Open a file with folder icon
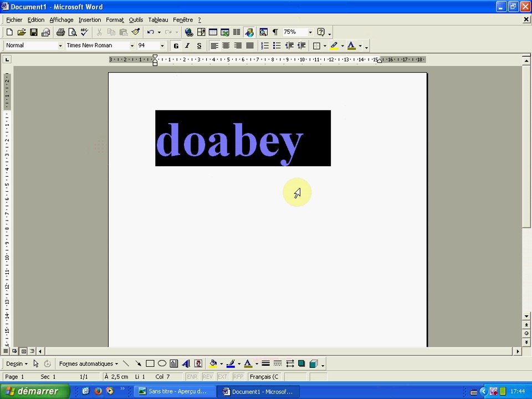Viewport: 532px width, 399px height. tap(22, 32)
